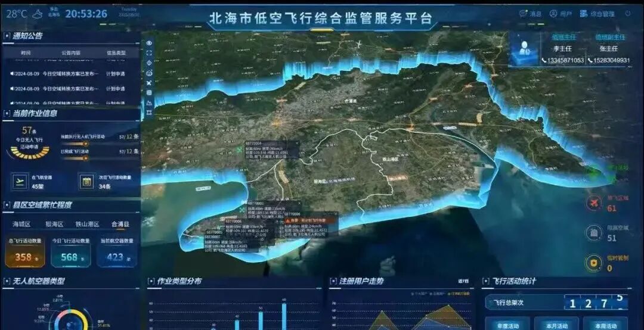Click the locate target icon in map toolbar
Viewport: 644px width, 330px height.
(149, 63)
